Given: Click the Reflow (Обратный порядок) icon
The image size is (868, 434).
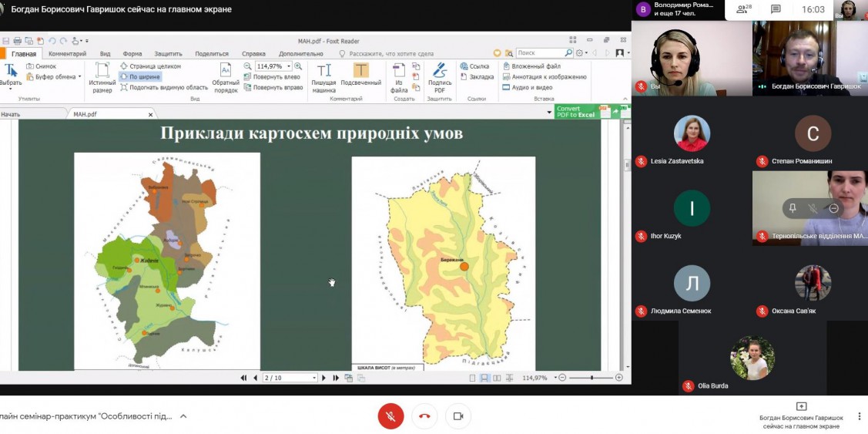Looking at the screenshot, I should [226, 76].
